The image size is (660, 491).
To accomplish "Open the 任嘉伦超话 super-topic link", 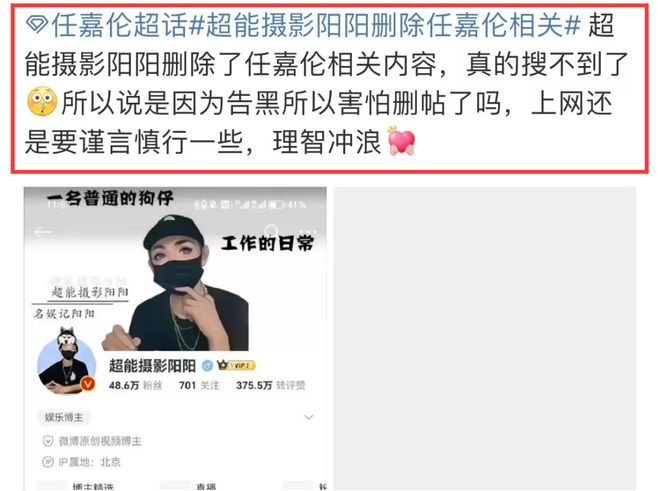I will (x=119, y=24).
